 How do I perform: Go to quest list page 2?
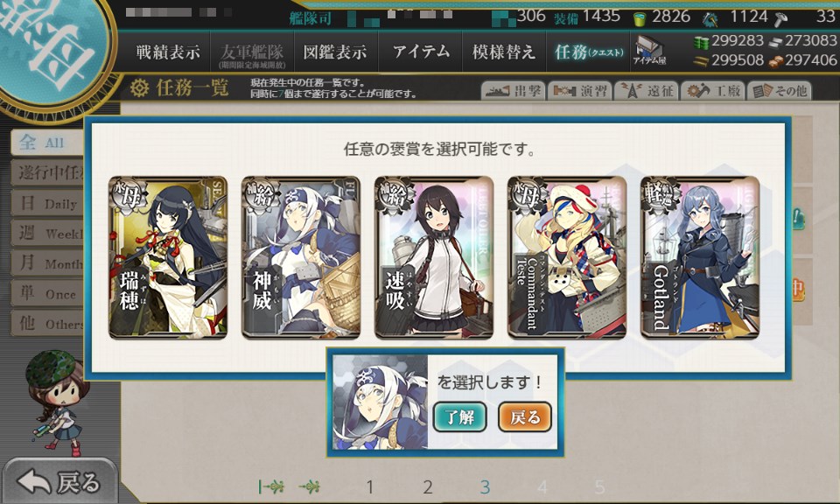coord(427,486)
